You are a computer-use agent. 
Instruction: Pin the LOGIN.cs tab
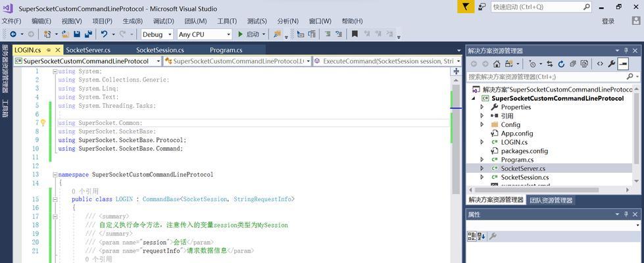pyautogui.click(x=49, y=50)
